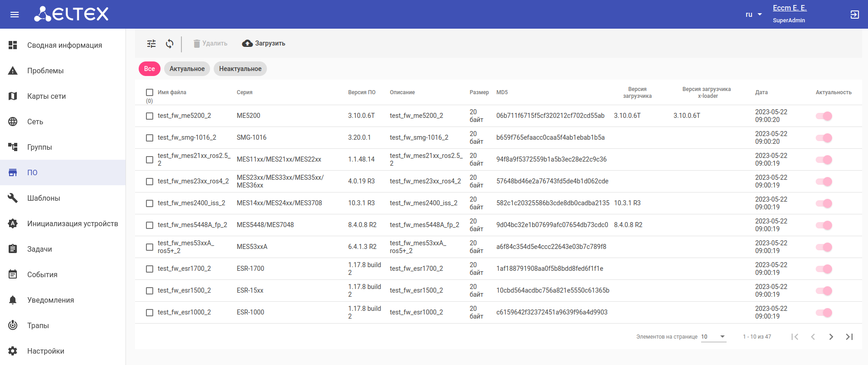Click the logout icon
This screenshot has width=868, height=365.
(x=854, y=15)
